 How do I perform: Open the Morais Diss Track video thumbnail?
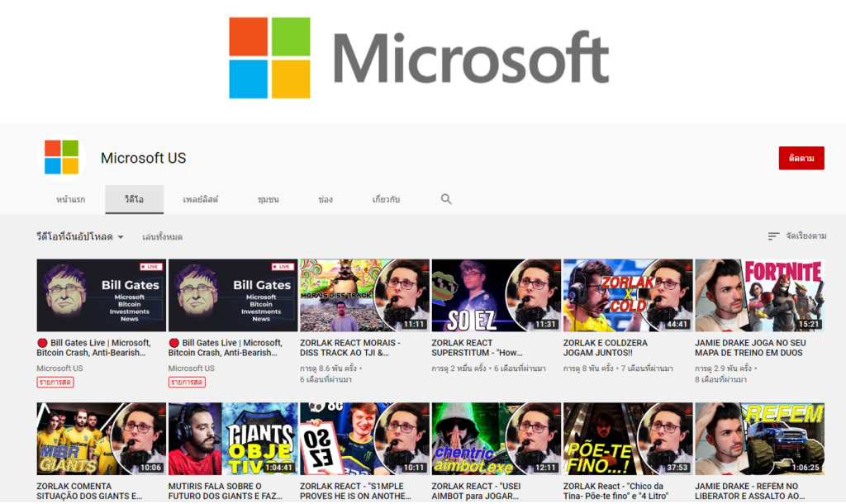pyautogui.click(x=364, y=295)
